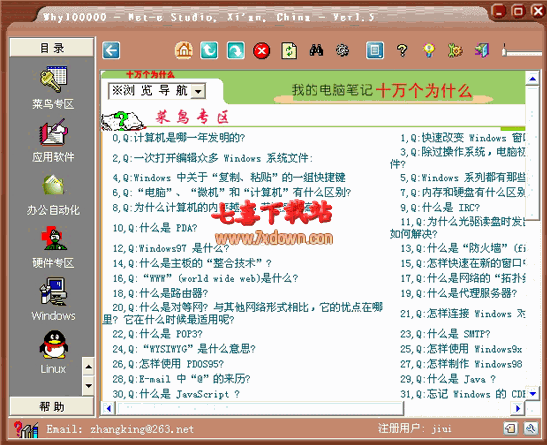Open question 9 什么是 IRC
Screen dimensions: 547x445
coord(440,208)
